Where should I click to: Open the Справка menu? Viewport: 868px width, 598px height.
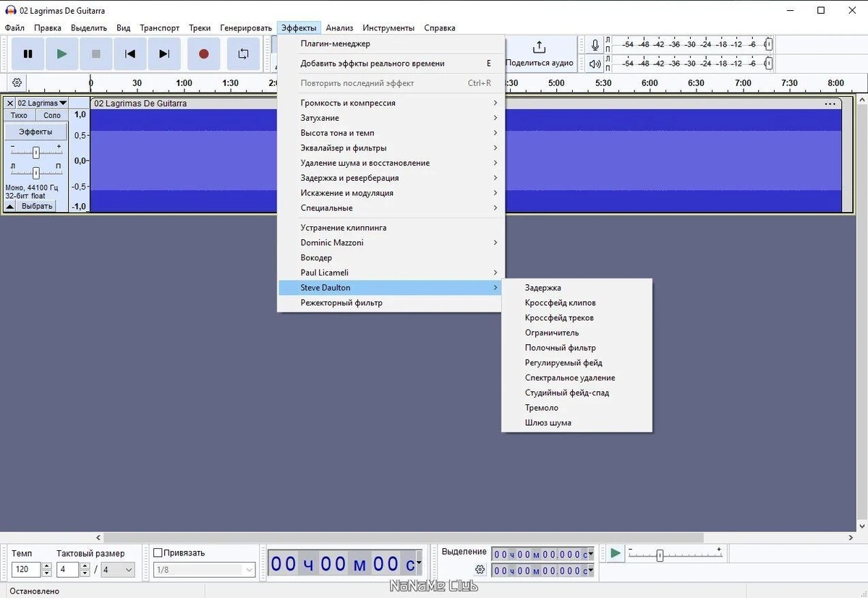[440, 28]
